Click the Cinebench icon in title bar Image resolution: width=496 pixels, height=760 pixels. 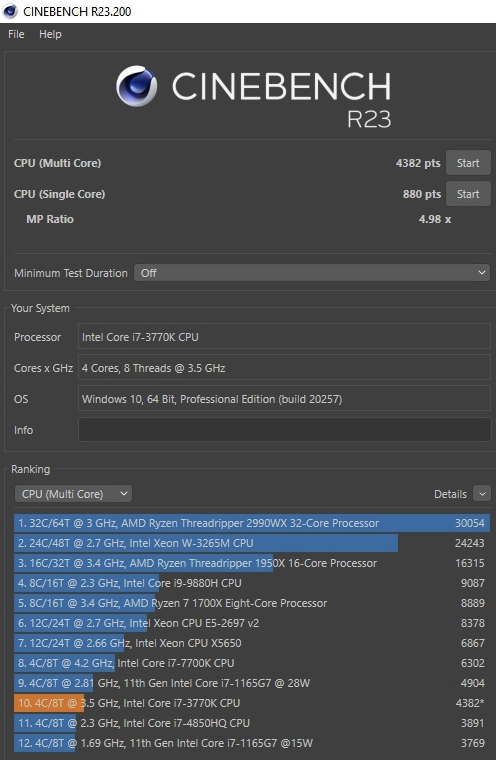[x=10, y=11]
